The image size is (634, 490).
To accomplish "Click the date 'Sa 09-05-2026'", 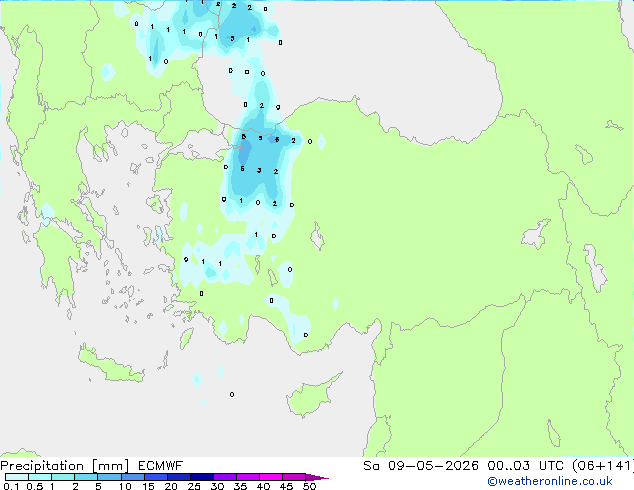I will click(421, 466).
